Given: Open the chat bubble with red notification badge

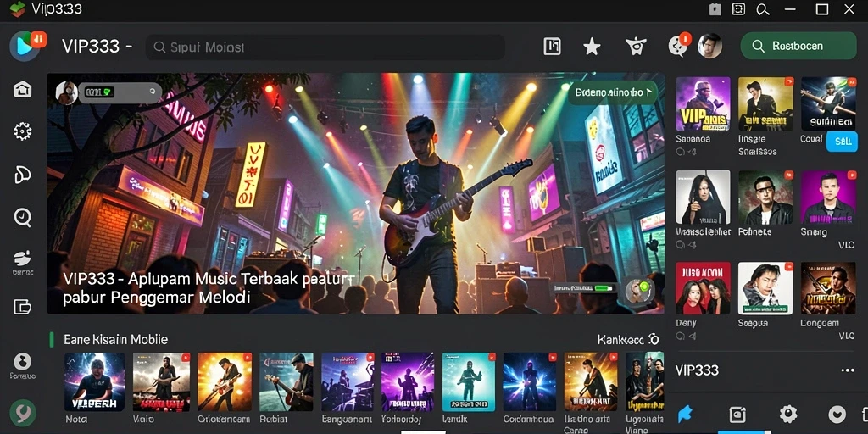Looking at the screenshot, I should [679, 46].
